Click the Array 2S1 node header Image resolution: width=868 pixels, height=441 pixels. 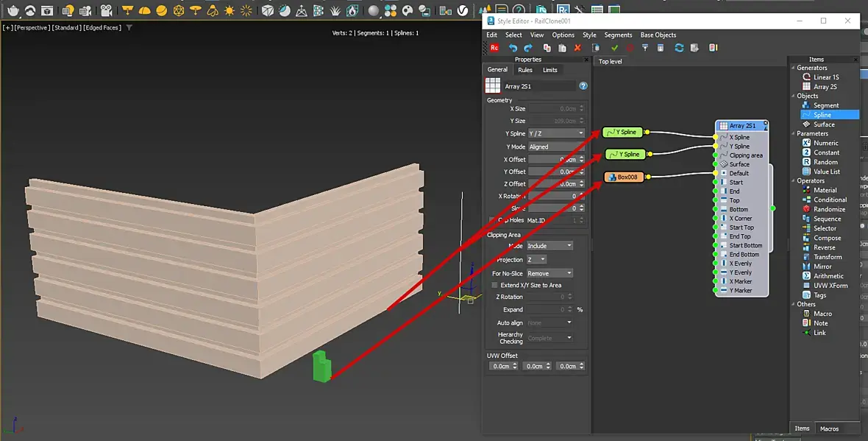(x=741, y=126)
